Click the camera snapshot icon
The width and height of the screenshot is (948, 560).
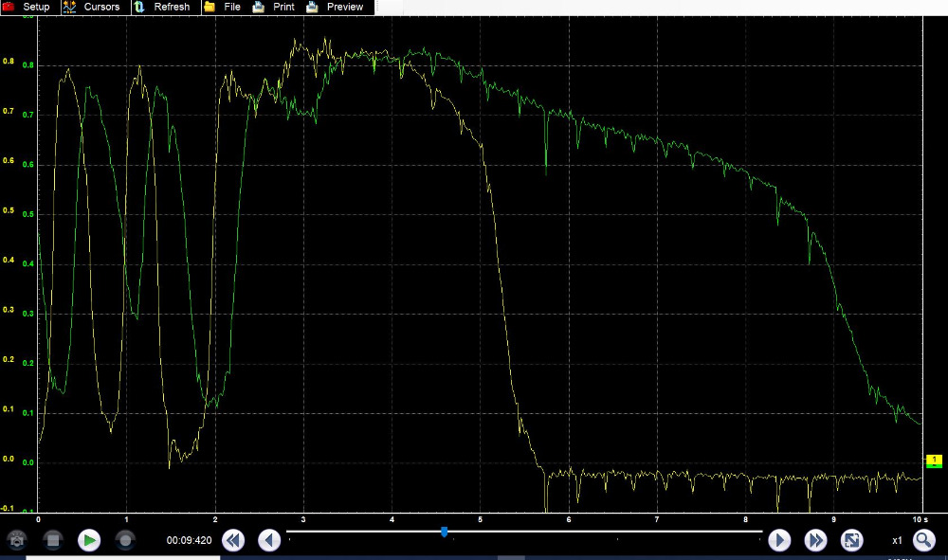coord(17,540)
